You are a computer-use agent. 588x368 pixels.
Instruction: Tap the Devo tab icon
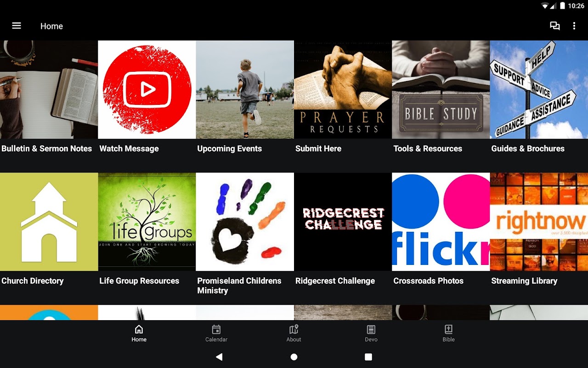point(371,329)
